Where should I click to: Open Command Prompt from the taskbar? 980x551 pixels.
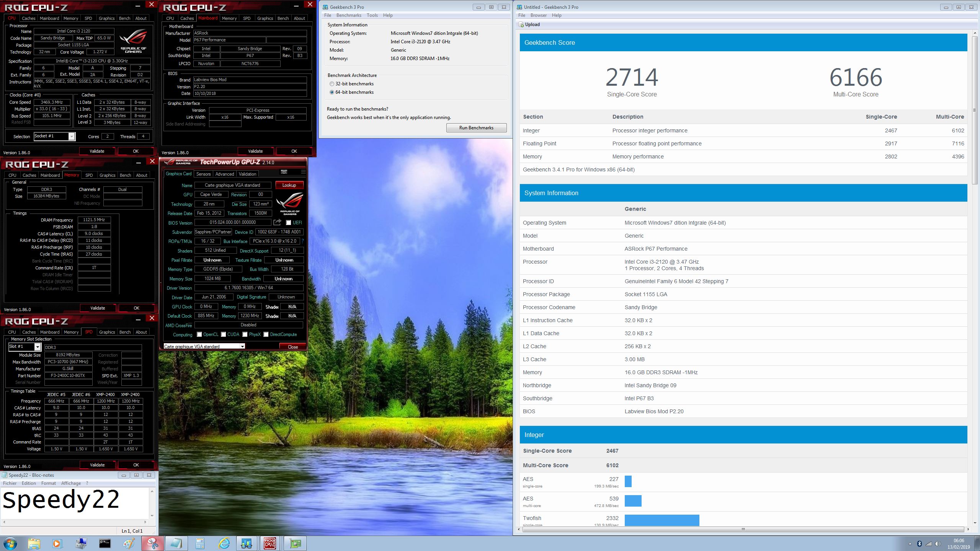point(105,543)
